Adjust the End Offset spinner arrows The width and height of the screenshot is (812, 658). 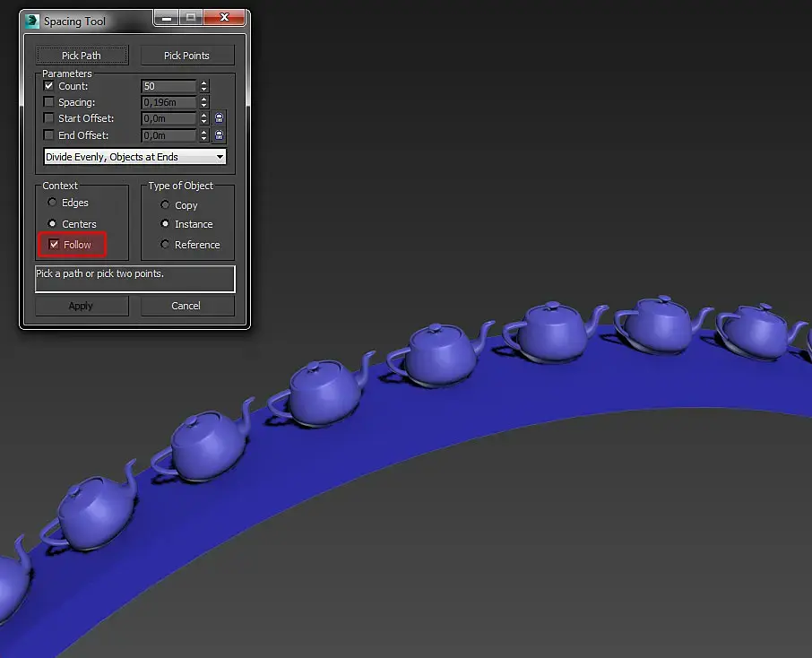204,135
